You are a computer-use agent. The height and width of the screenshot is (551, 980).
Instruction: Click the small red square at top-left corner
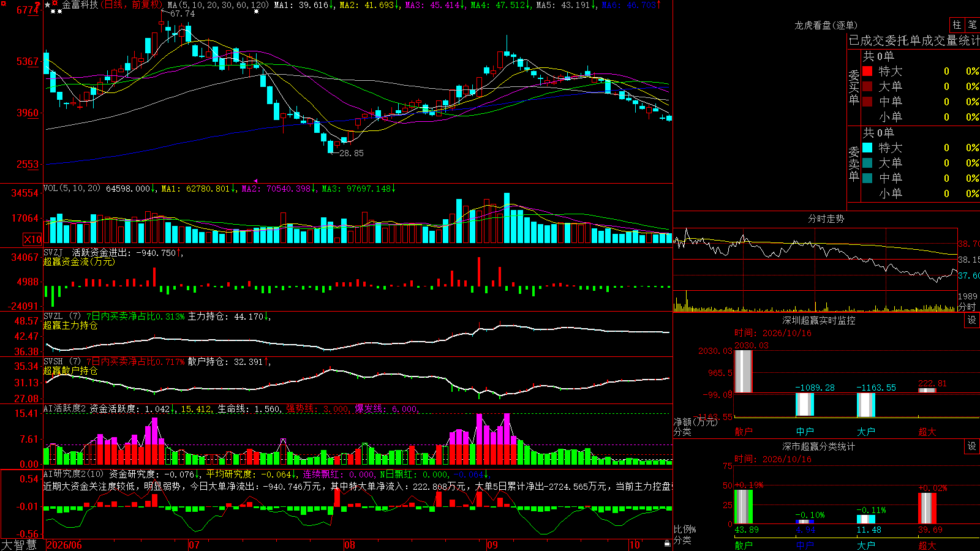2,2
